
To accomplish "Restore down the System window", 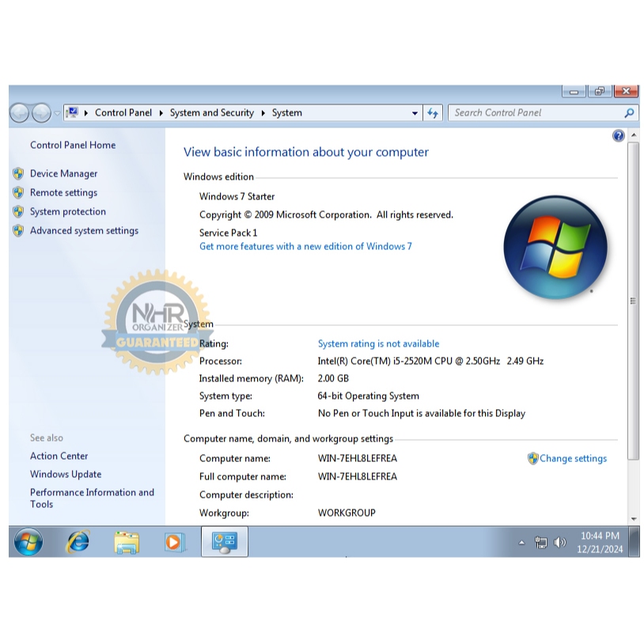I will click(600, 91).
